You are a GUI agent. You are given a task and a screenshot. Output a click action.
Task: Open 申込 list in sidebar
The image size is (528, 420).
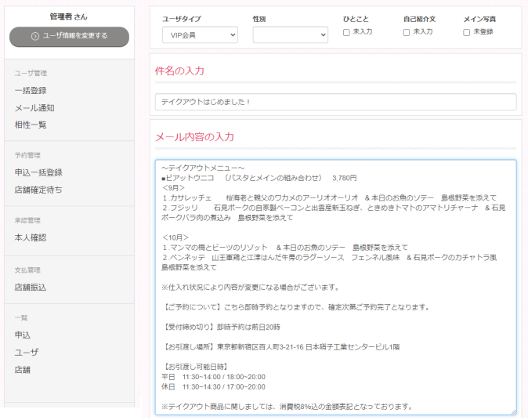(23, 335)
